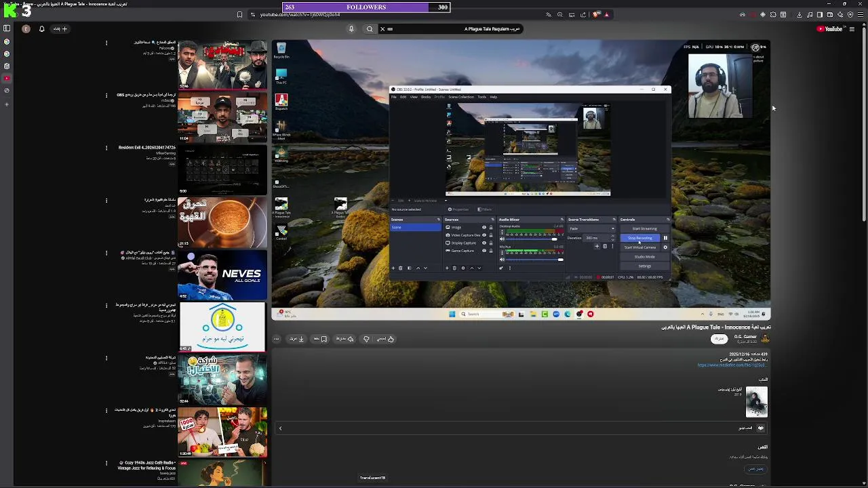Open advanced audio properties in mixer
868x488 pixels.
[501, 268]
